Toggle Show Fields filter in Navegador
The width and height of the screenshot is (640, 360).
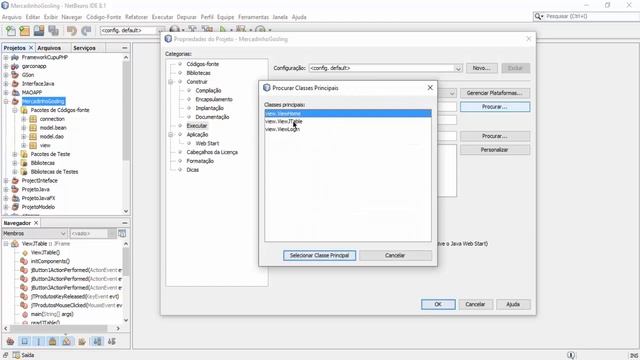pos(24,341)
